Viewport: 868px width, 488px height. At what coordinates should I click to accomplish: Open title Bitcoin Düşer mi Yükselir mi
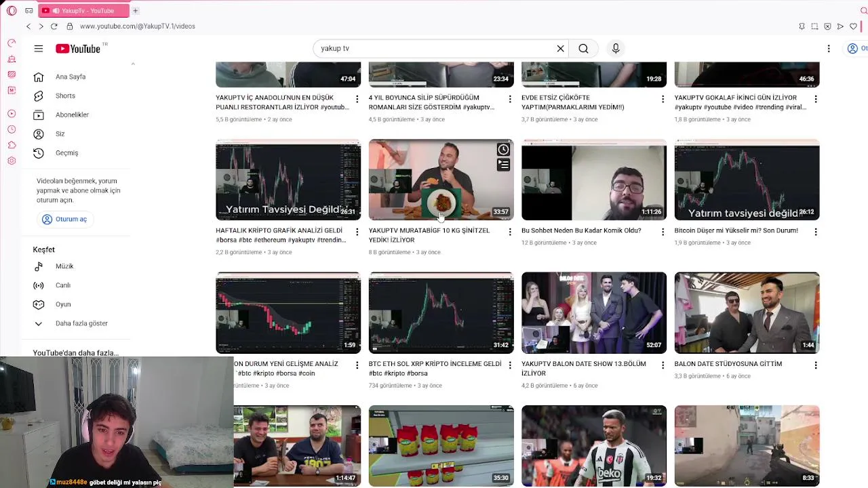coord(736,230)
